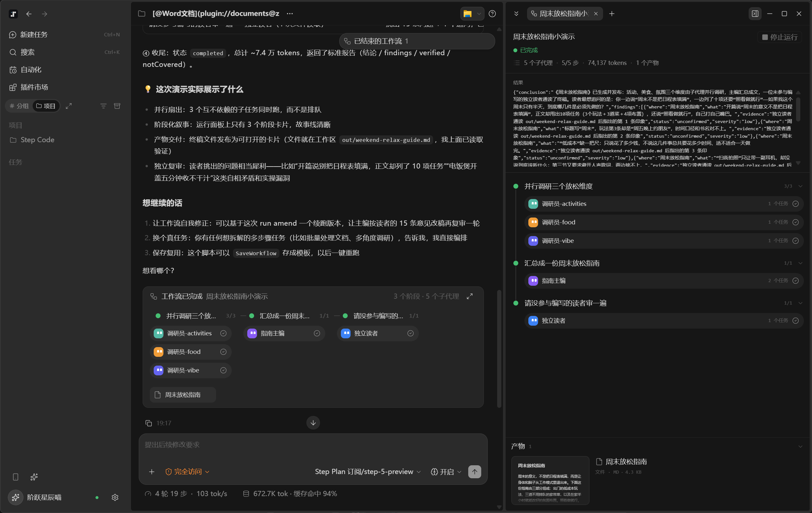
Task: Switch sidebar view to 分组
Action: coord(19,106)
